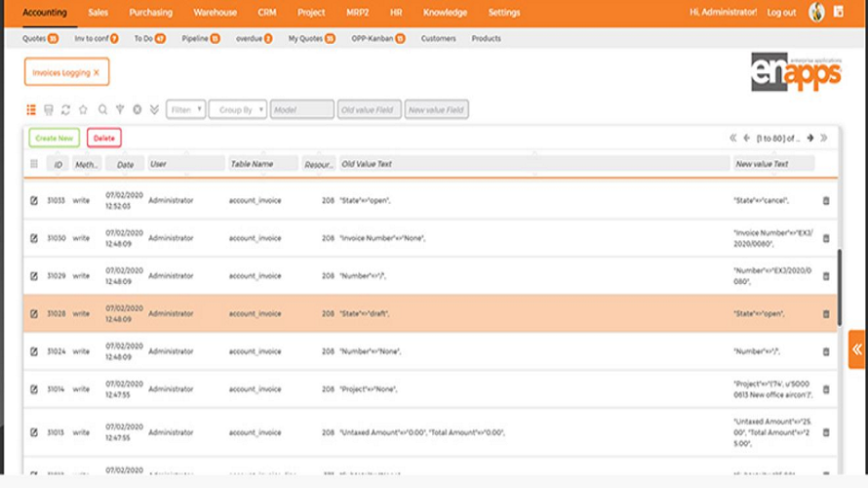The width and height of the screenshot is (868, 488).
Task: Click the double chevron down icon
Action: click(154, 109)
